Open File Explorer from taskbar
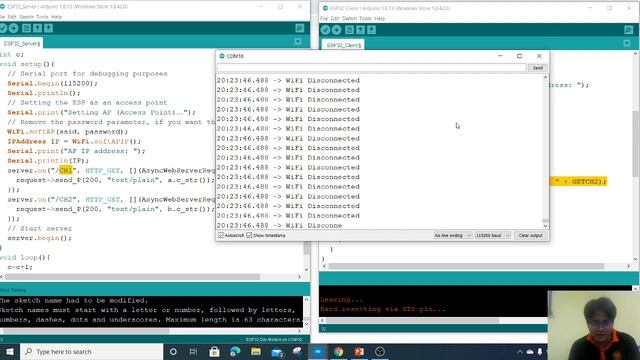640x360 pixels. point(256,351)
